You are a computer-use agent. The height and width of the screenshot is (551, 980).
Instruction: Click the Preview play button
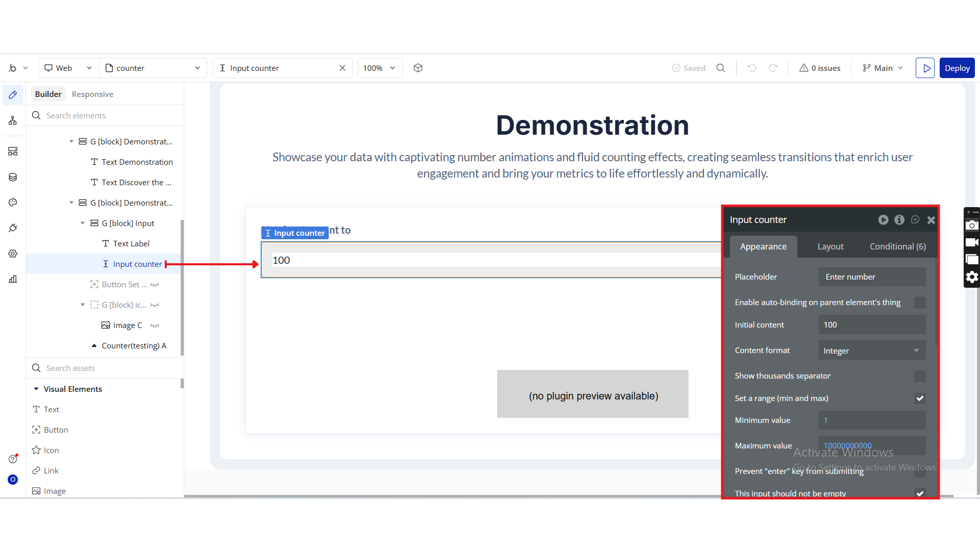pos(925,68)
